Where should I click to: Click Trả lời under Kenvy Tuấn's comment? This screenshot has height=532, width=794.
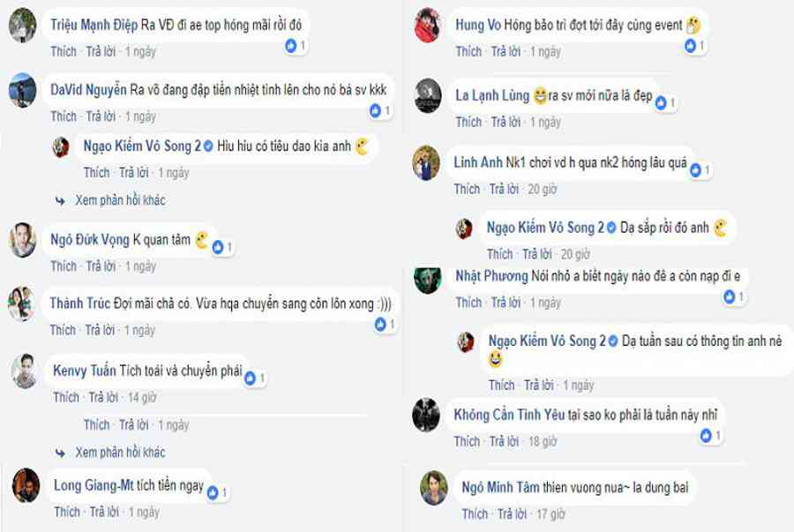[x=103, y=397]
